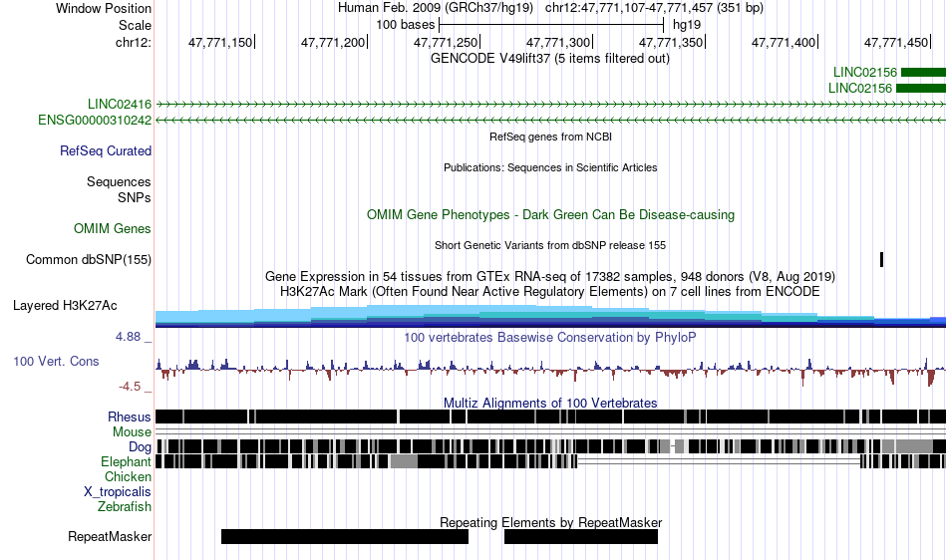Image resolution: width=947 pixels, height=560 pixels.
Task: Click the lower LINC02156 gene name
Action: click(860, 88)
